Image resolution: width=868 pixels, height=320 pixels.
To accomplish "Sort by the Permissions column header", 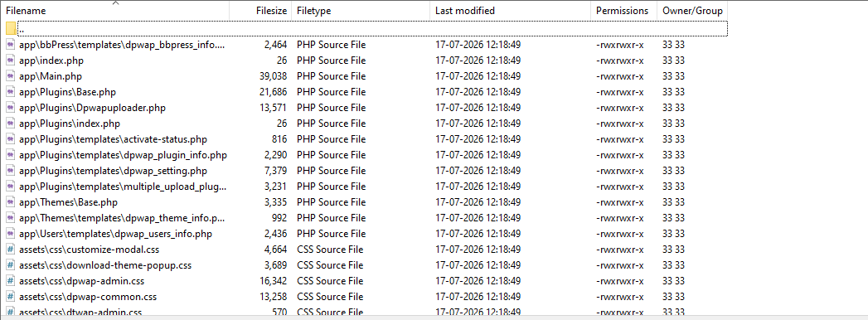I will point(623,11).
